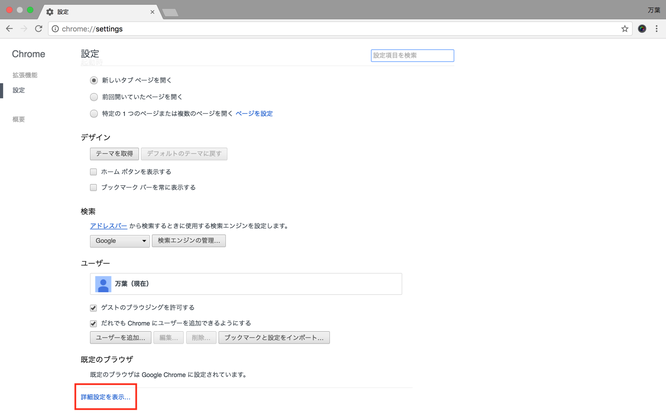Click the Chrome heading in the sidebar
Image resolution: width=666 pixels, height=416 pixels.
click(x=28, y=54)
